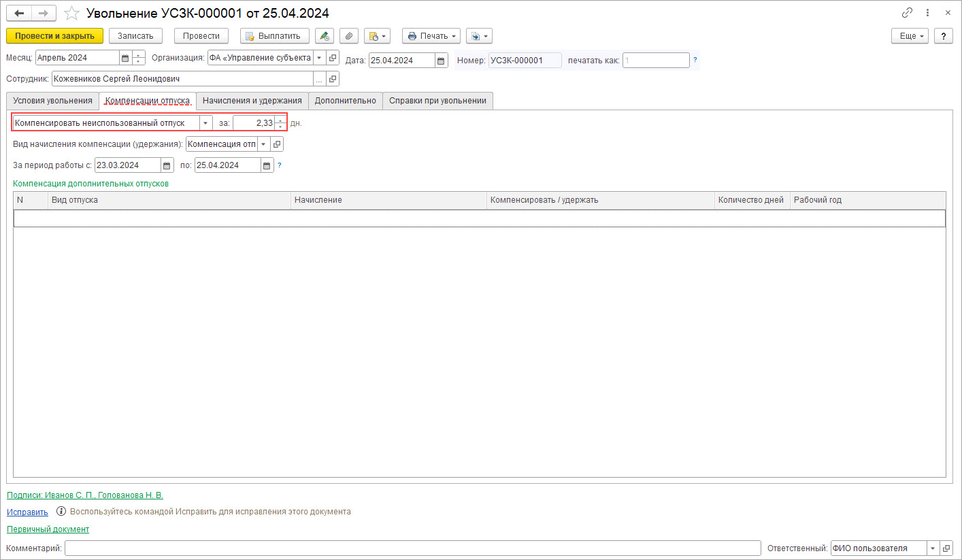Open calendar for Месяц field
This screenshot has height=560, width=962.
[x=125, y=58]
